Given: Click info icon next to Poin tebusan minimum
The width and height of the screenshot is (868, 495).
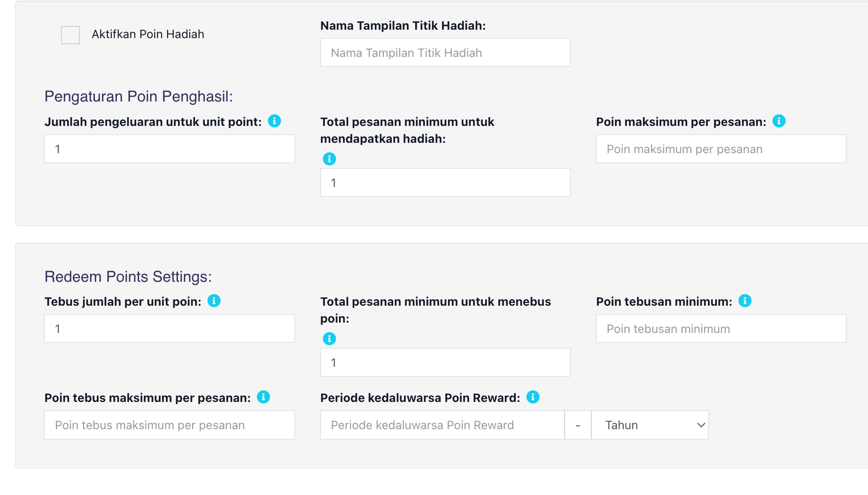Looking at the screenshot, I should pyautogui.click(x=745, y=301).
